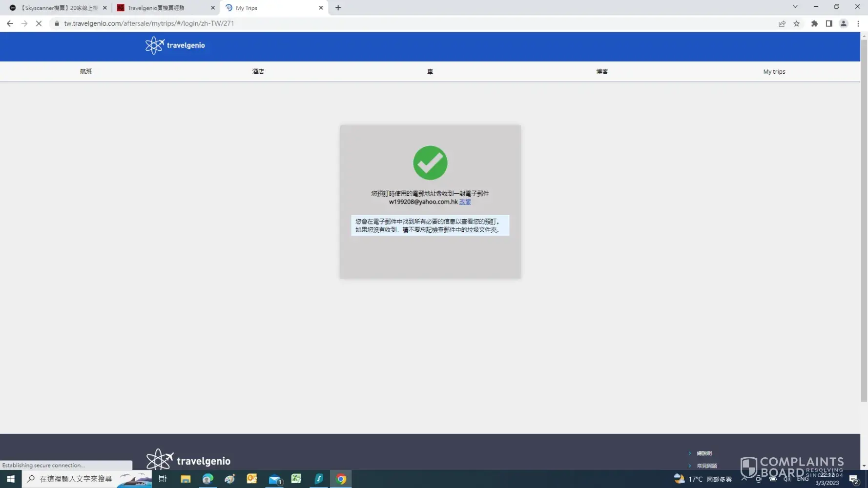
Task: Open the Paint app from the taskbar
Action: [230, 479]
